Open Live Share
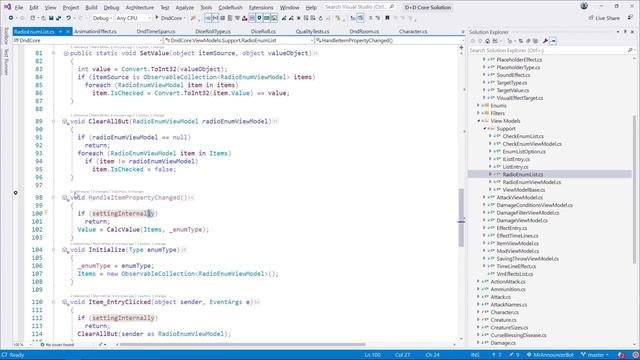The image size is (640, 360). tap(604, 18)
